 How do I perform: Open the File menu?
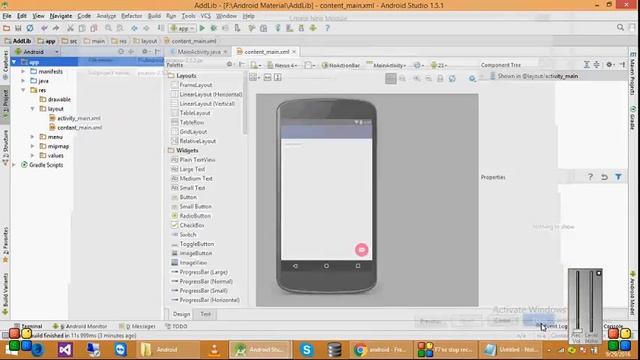pos(7,16)
